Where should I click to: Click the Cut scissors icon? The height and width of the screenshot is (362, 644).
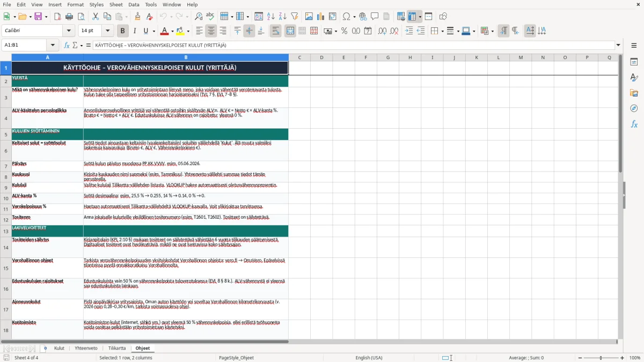coord(96,17)
